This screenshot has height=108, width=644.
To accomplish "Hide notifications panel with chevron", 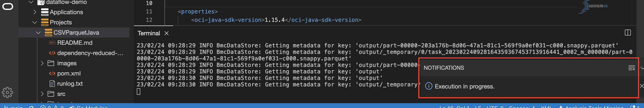I will click(642, 68).
